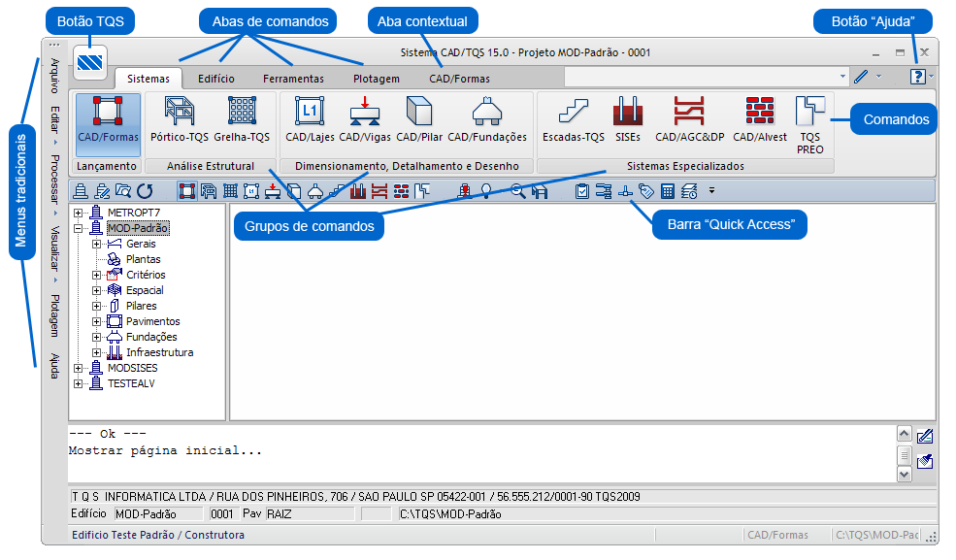Open the top-right combo box dropdown arrow

[842, 77]
